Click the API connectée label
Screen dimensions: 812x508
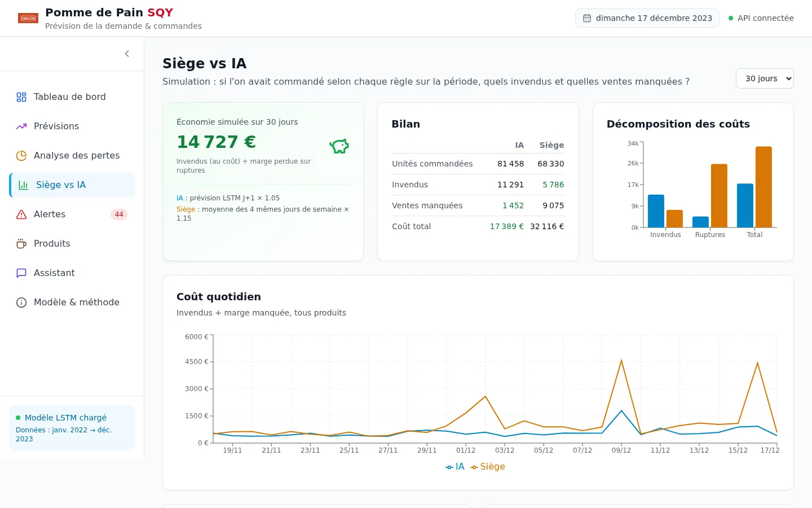pos(766,18)
